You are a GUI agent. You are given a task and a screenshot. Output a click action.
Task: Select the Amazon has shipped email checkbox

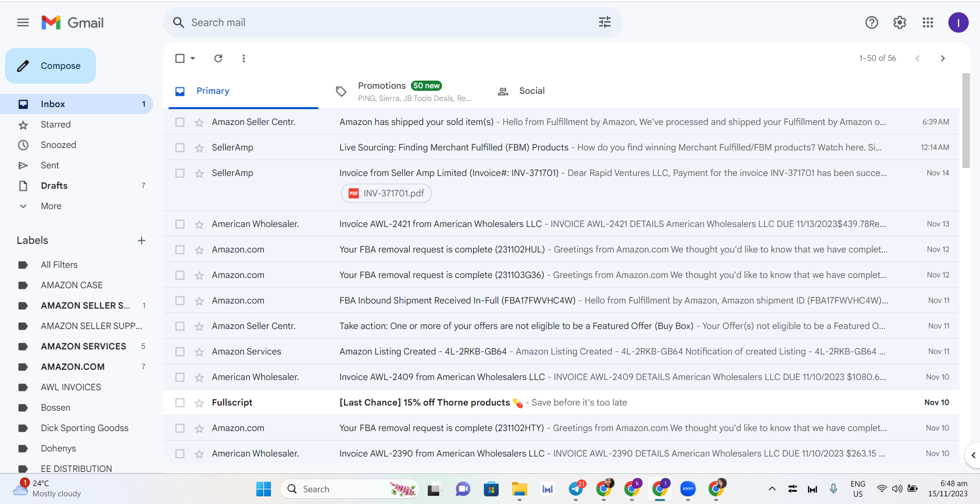coord(180,122)
